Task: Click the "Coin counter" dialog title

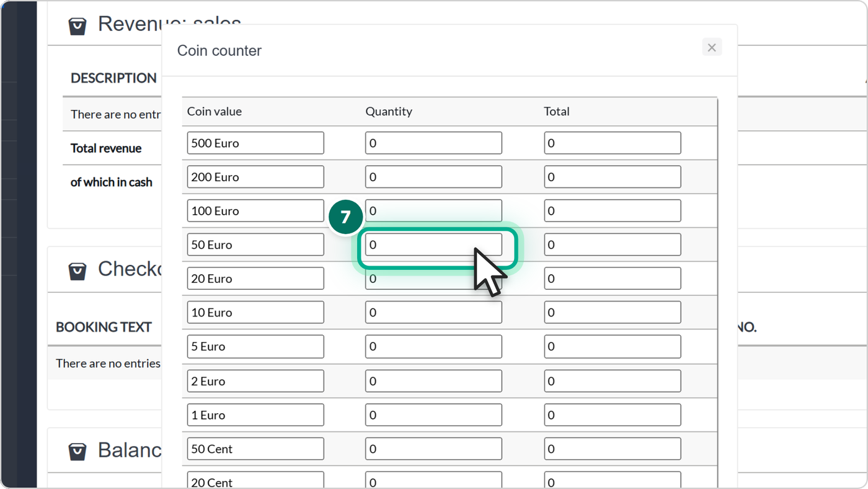Action: (x=219, y=51)
